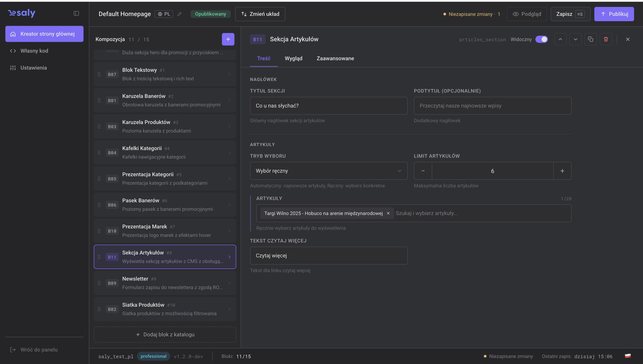Grab the drag handle of Siatka Produktów
Viewport: 643px width, 364px height.
(99, 309)
